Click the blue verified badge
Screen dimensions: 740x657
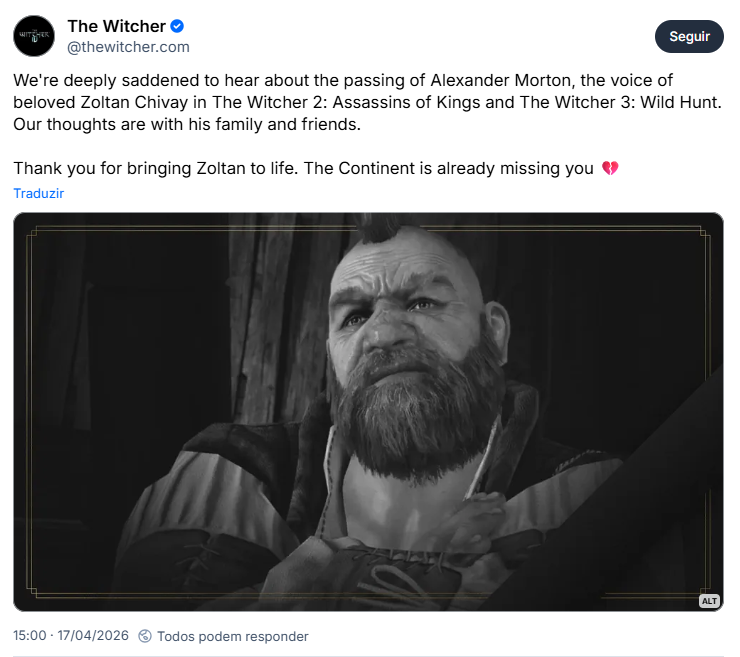click(x=178, y=26)
